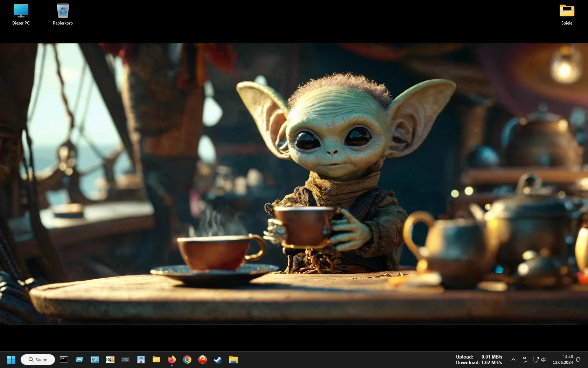Open the Windows Start menu
This screenshot has width=588, height=368.
coord(11,360)
